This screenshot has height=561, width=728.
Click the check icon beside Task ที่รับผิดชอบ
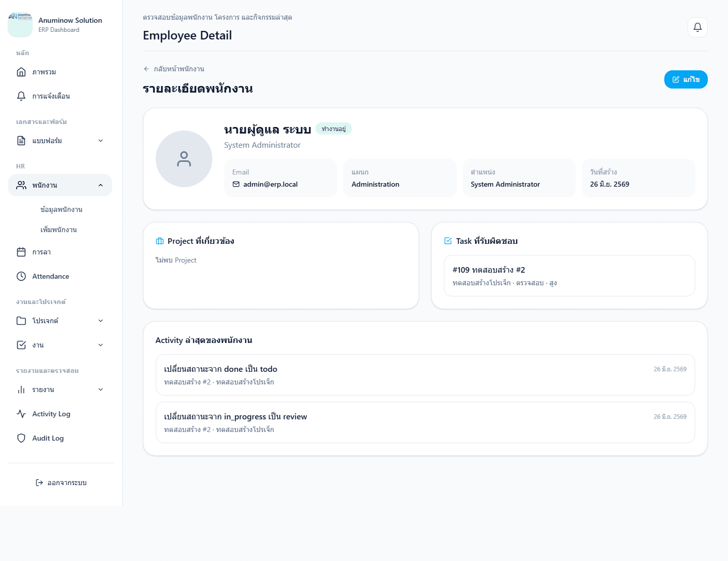[448, 241]
